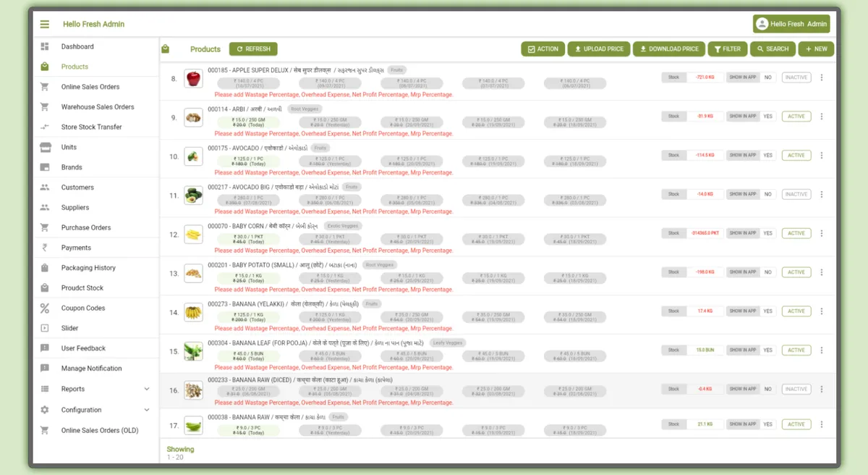Expand the Reports submenu chevron
The width and height of the screenshot is (868, 475).
(x=147, y=389)
